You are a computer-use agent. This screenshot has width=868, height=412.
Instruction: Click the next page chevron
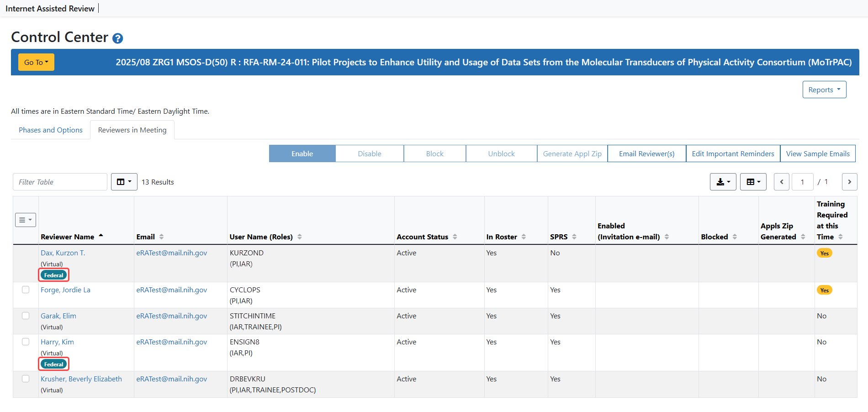(849, 182)
